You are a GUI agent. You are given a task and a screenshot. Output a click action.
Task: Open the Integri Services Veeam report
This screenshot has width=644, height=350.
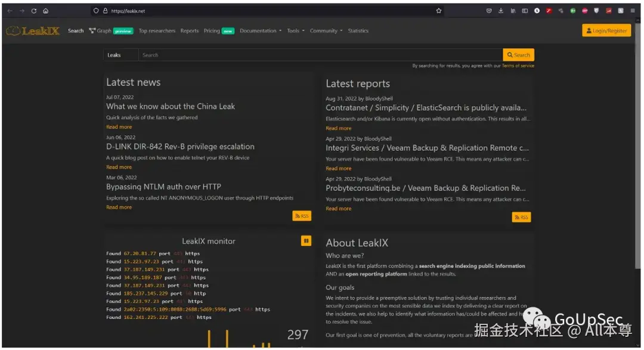pos(427,148)
